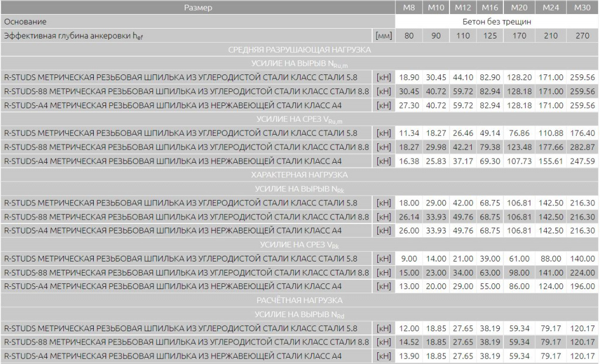
Task: Click 'УСИЛИЕ НА ВЫРЫВ NRu,m' subheading
Action: tap(299, 64)
